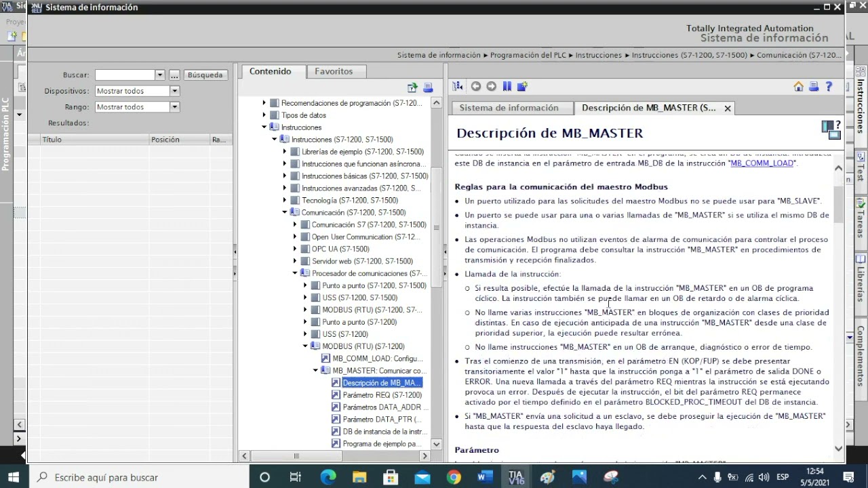Click the Posición column header
Viewport: 868px width, 488px height.
pyautogui.click(x=180, y=140)
